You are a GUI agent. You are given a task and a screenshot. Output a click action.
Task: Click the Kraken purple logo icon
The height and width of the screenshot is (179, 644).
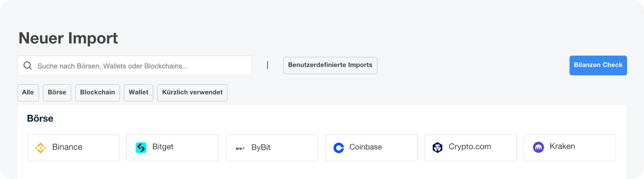point(538,147)
